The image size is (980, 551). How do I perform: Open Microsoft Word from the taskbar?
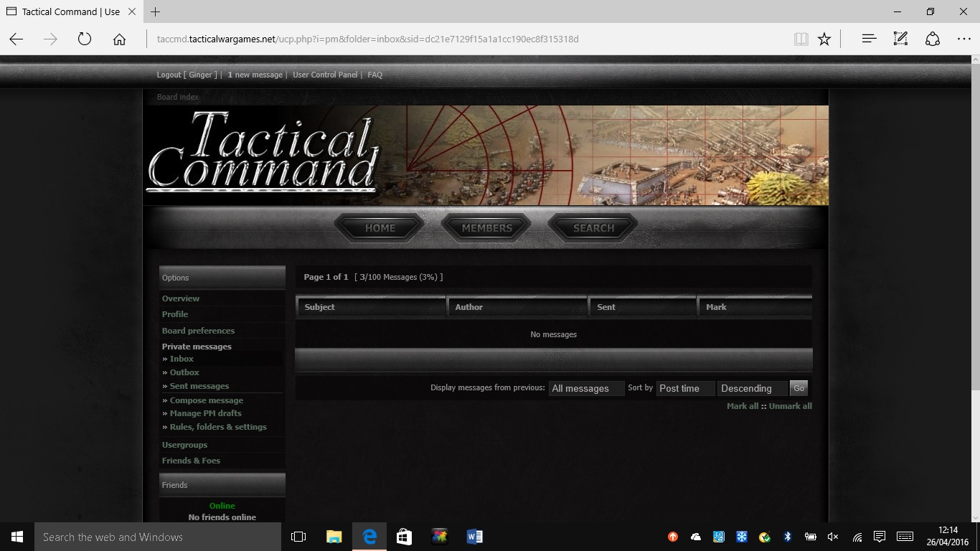tap(474, 537)
